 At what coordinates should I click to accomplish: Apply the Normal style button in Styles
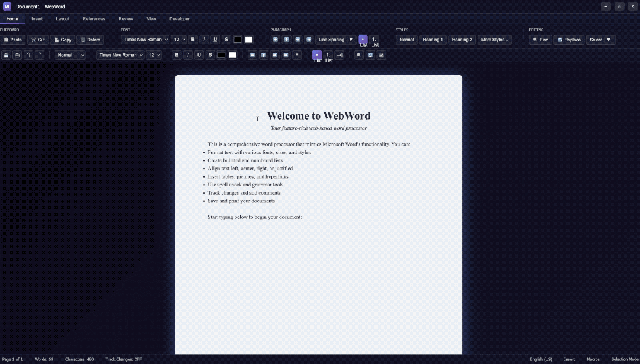[x=407, y=40]
